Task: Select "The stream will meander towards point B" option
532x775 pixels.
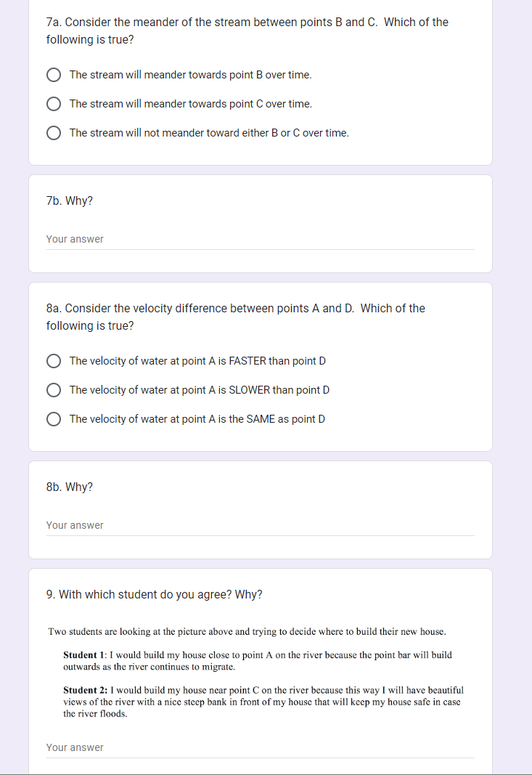Action: coord(54,75)
